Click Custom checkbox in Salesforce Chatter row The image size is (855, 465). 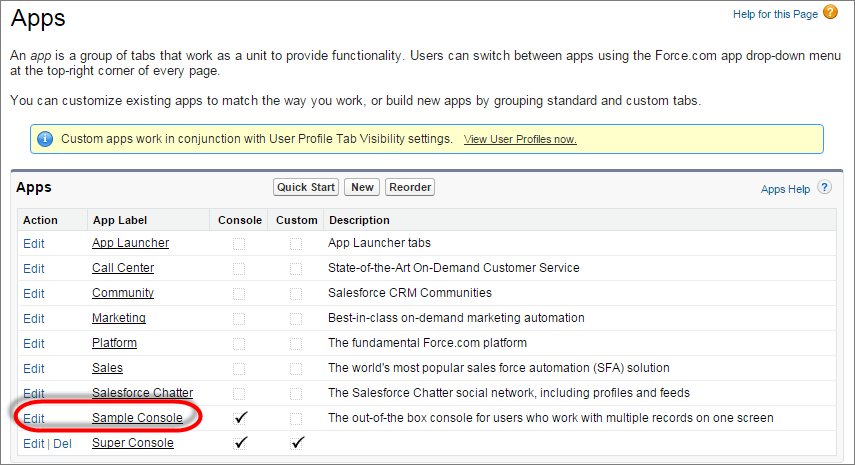click(x=296, y=394)
